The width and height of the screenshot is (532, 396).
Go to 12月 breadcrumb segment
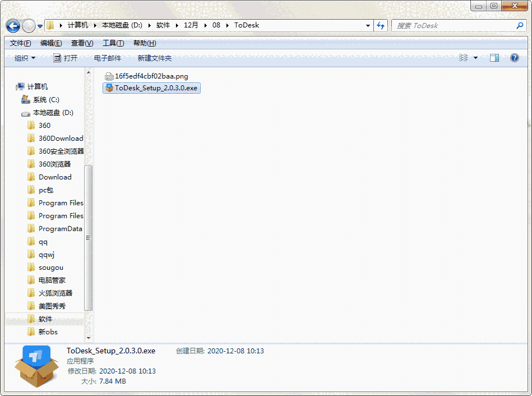191,25
